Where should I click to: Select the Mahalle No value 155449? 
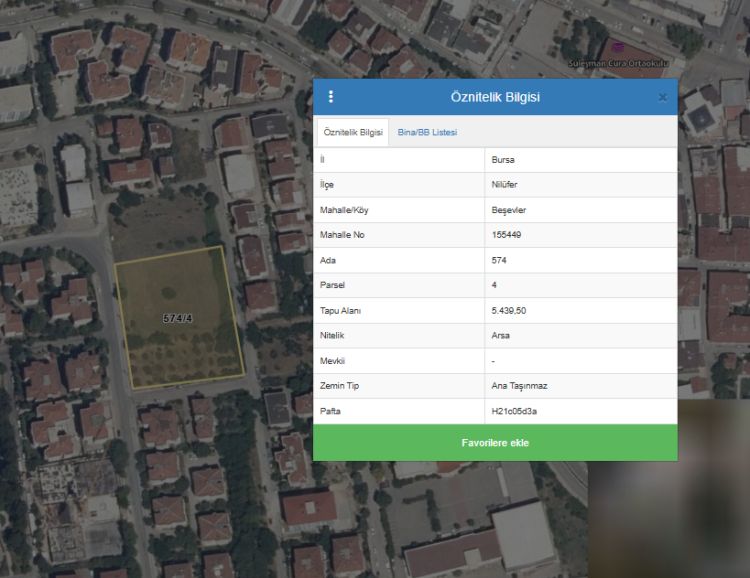click(x=507, y=235)
